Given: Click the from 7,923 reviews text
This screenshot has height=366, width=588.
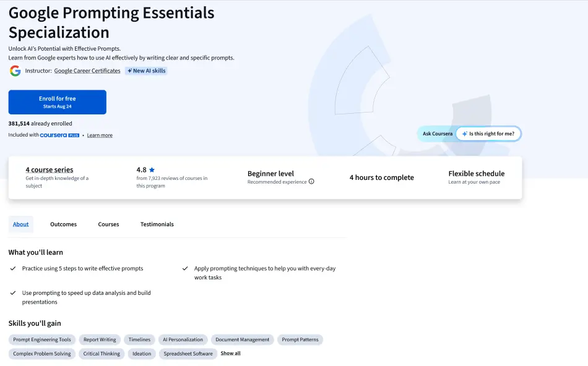Looking at the screenshot, I should [171, 182].
